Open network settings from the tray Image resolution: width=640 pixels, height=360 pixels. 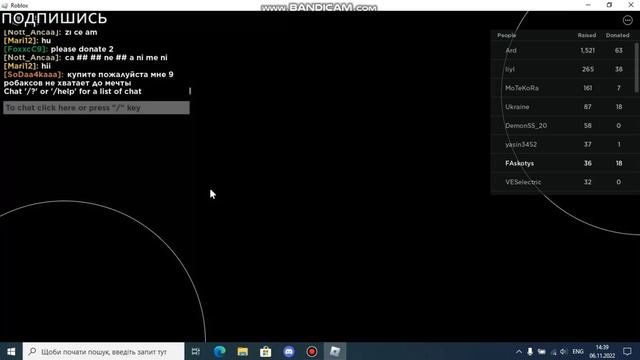point(553,352)
